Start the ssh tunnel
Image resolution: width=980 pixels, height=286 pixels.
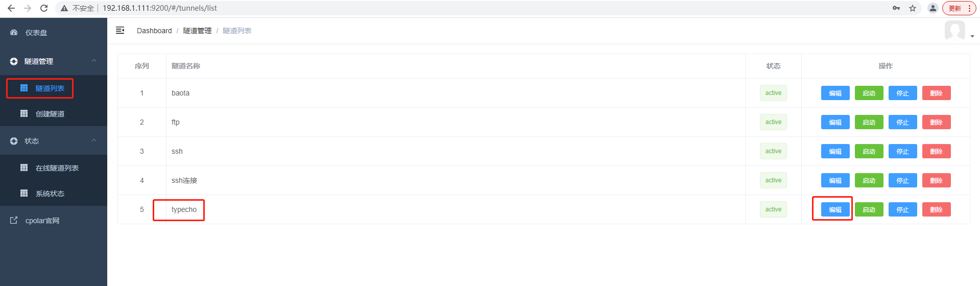[x=869, y=151]
